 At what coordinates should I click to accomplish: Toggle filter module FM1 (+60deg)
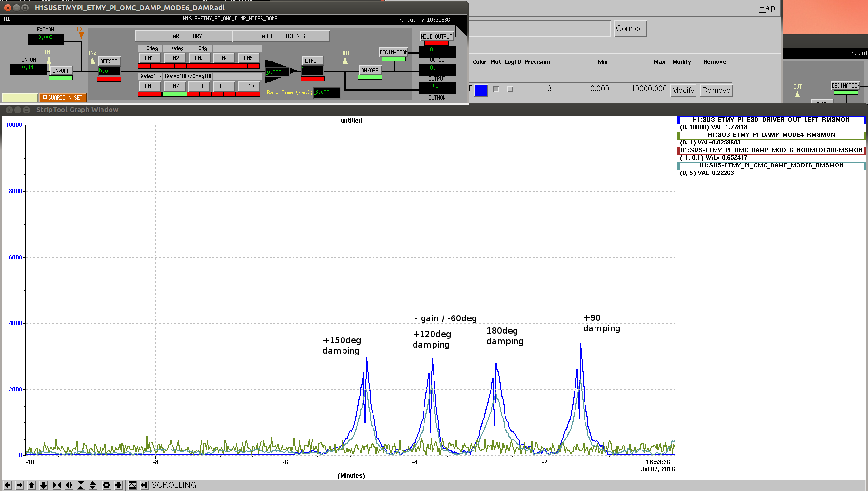[x=149, y=58]
